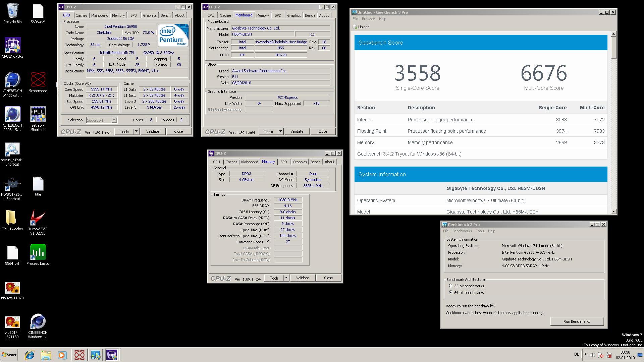Open the CPU-Tweaker folder icon
Screen dimensions: 644x362
[x=12, y=220]
